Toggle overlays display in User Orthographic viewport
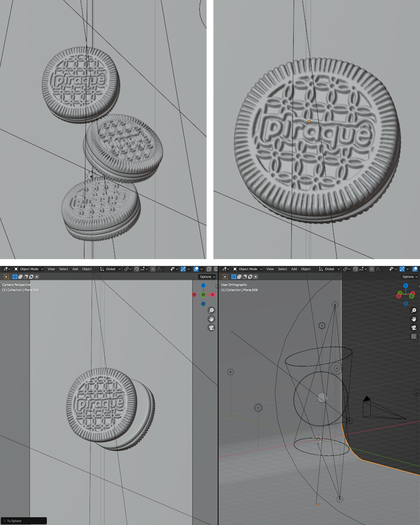This screenshot has height=525, width=420. tap(415, 269)
